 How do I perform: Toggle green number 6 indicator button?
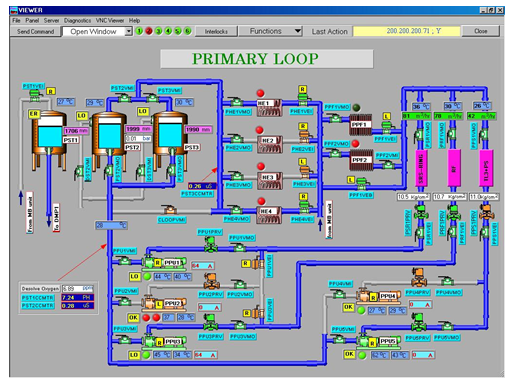(188, 31)
